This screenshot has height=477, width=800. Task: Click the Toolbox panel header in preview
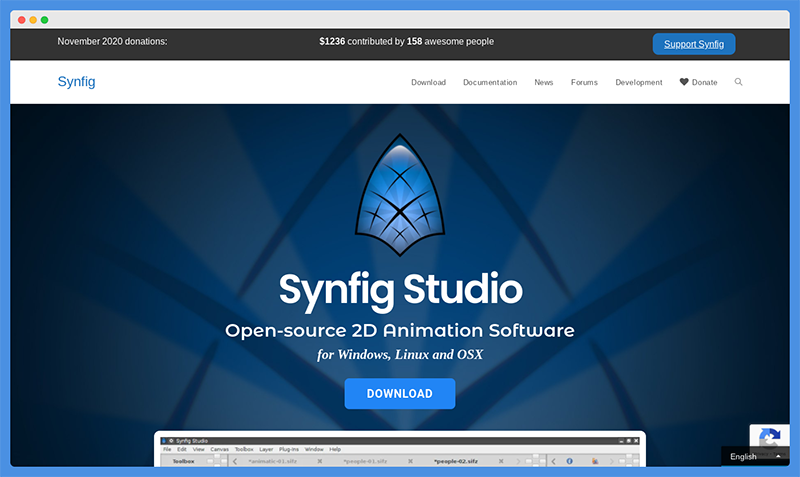[x=183, y=461]
